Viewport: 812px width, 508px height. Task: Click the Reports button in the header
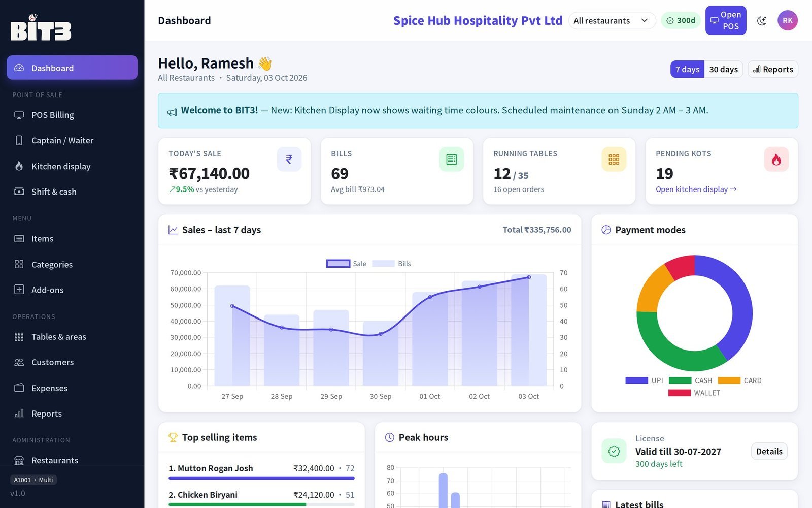tap(773, 69)
